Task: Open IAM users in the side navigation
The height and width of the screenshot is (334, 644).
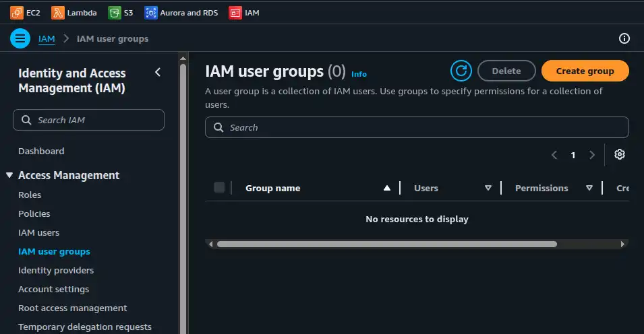Action: 38,232
